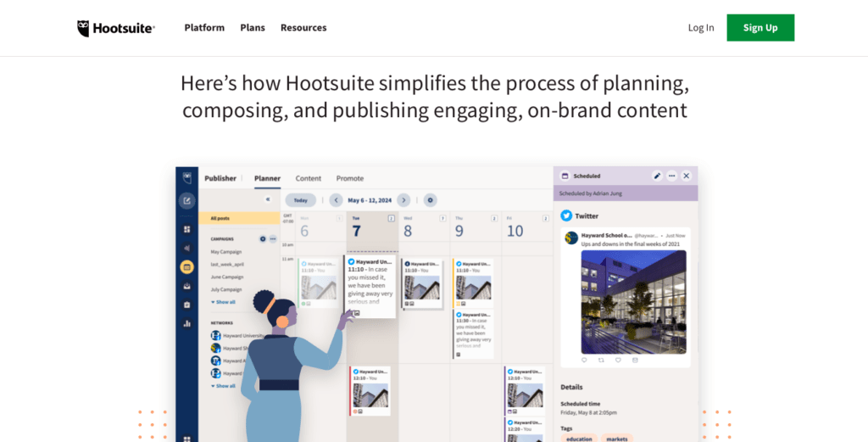Click the tweet retweet icon
This screenshot has width=868, height=442.
601,360
